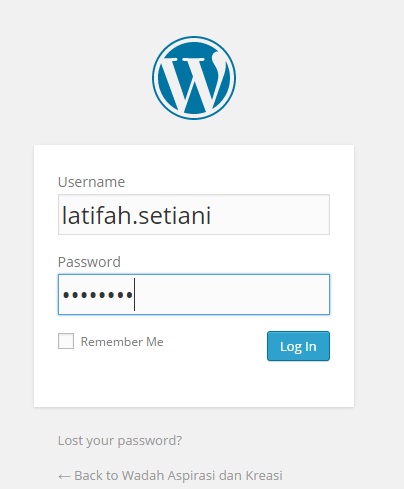Click the Password label
Image resolution: width=404 pixels, height=489 pixels.
click(x=89, y=262)
